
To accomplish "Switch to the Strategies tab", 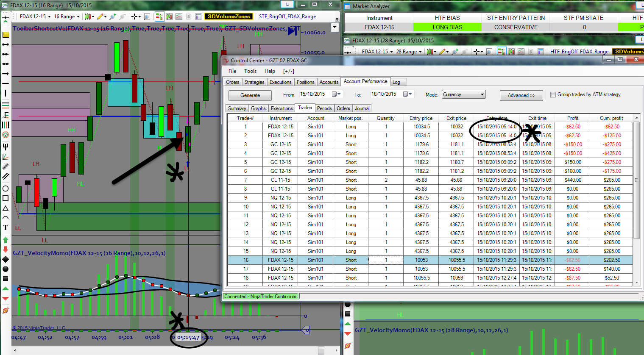I will coord(254,82).
